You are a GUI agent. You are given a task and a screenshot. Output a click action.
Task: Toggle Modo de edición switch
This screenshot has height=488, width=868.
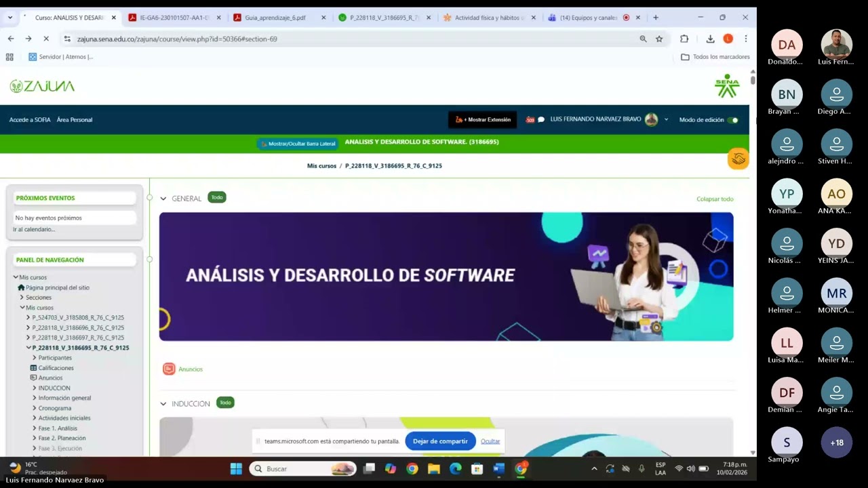pyautogui.click(x=732, y=120)
